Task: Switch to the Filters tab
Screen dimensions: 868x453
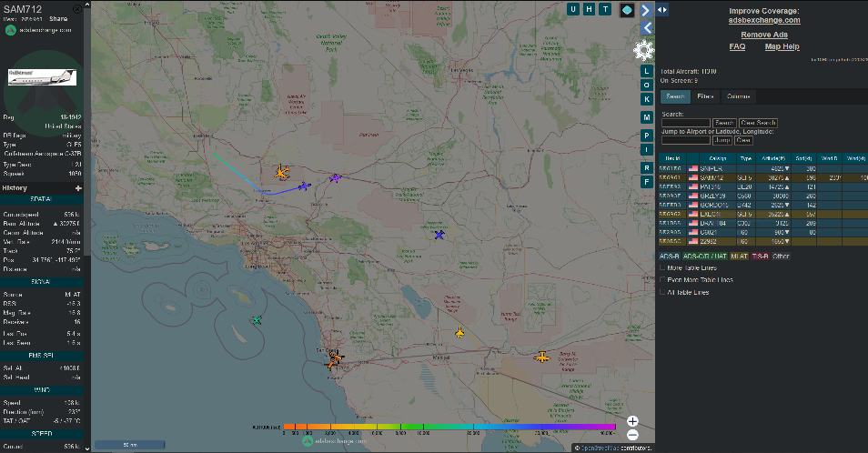Action: tap(705, 96)
